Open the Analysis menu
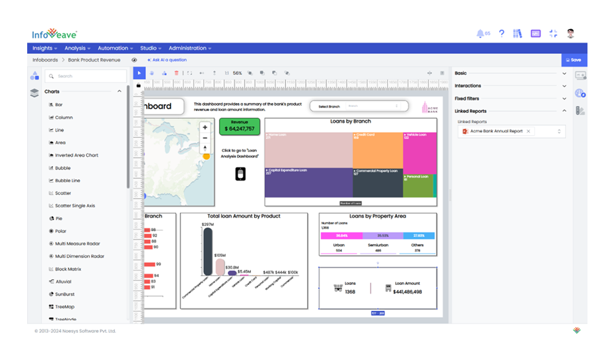Viewport: 615px width, 364px height. [x=77, y=48]
